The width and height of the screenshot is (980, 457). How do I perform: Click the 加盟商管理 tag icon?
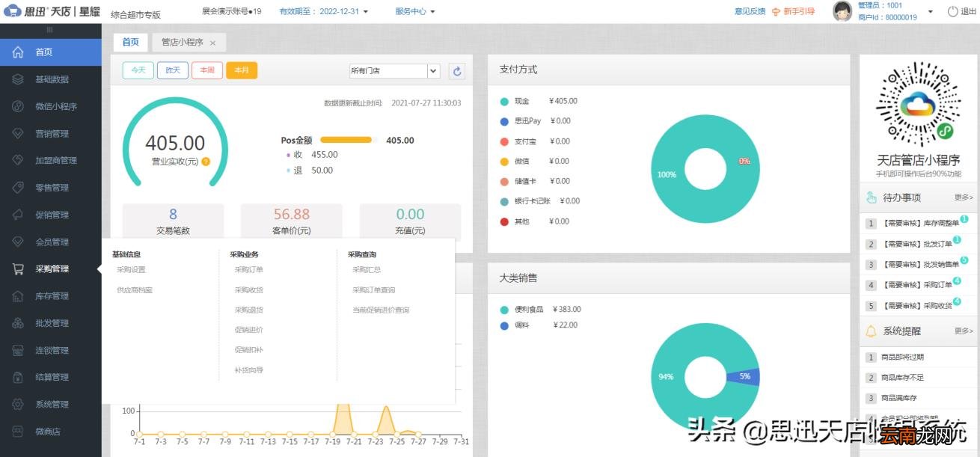point(18,160)
